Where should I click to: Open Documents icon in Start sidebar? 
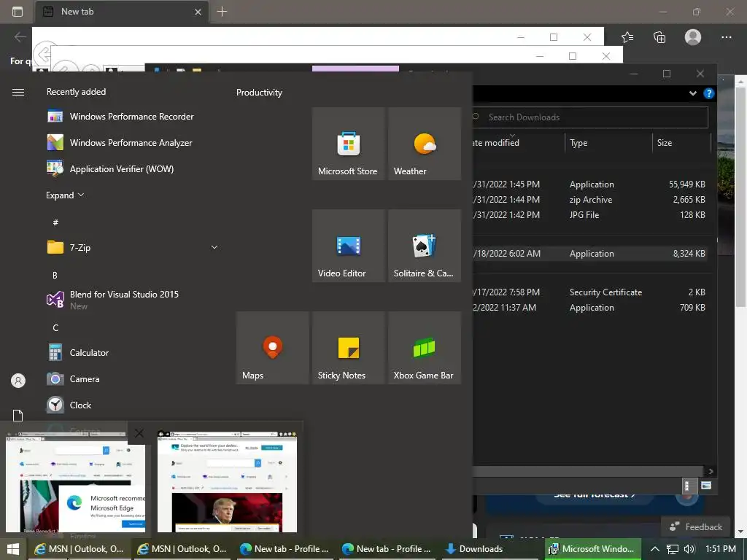[18, 415]
